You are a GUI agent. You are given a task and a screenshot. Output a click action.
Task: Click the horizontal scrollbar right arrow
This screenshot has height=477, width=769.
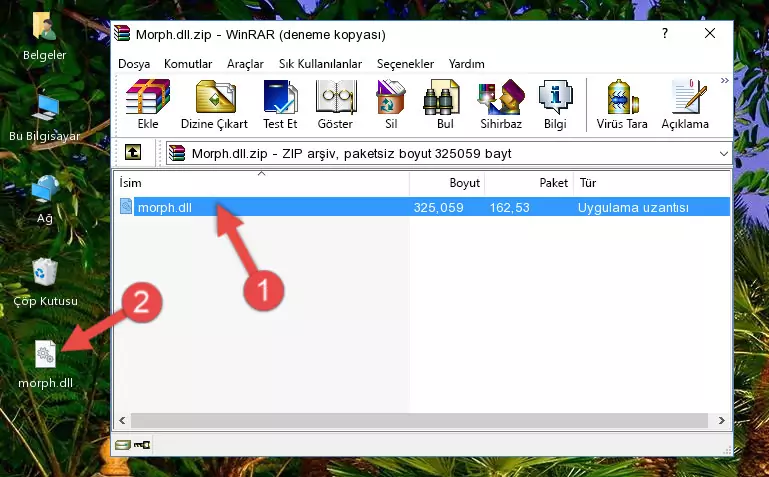point(721,420)
